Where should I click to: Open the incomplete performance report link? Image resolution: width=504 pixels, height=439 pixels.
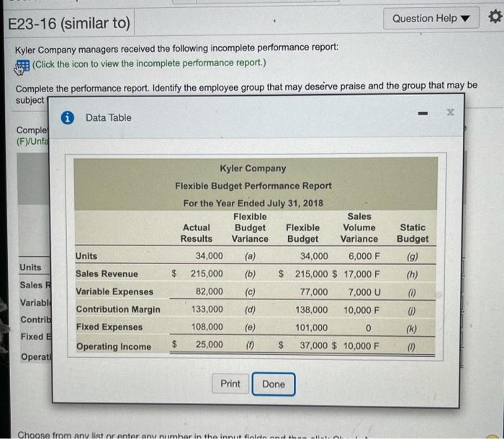point(149,63)
